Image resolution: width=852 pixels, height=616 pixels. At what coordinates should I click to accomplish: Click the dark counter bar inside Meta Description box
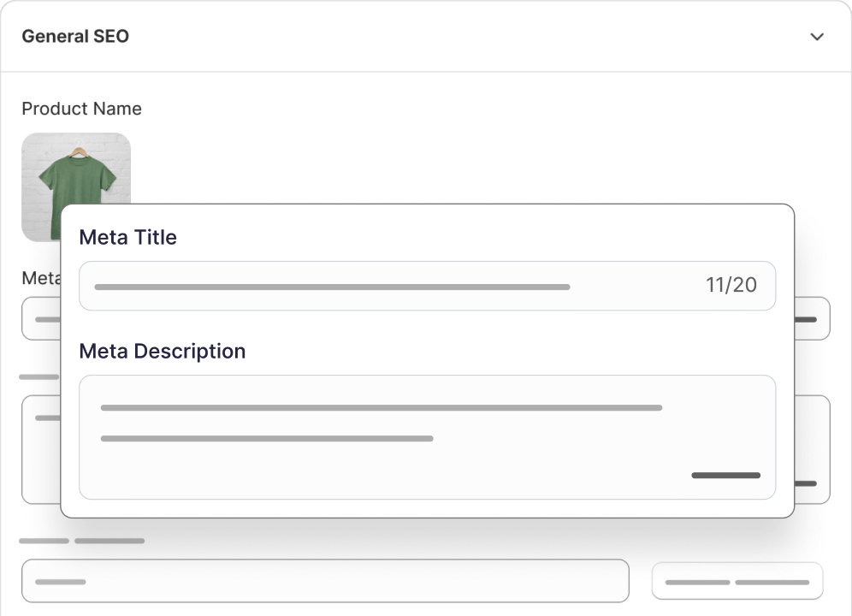click(725, 476)
